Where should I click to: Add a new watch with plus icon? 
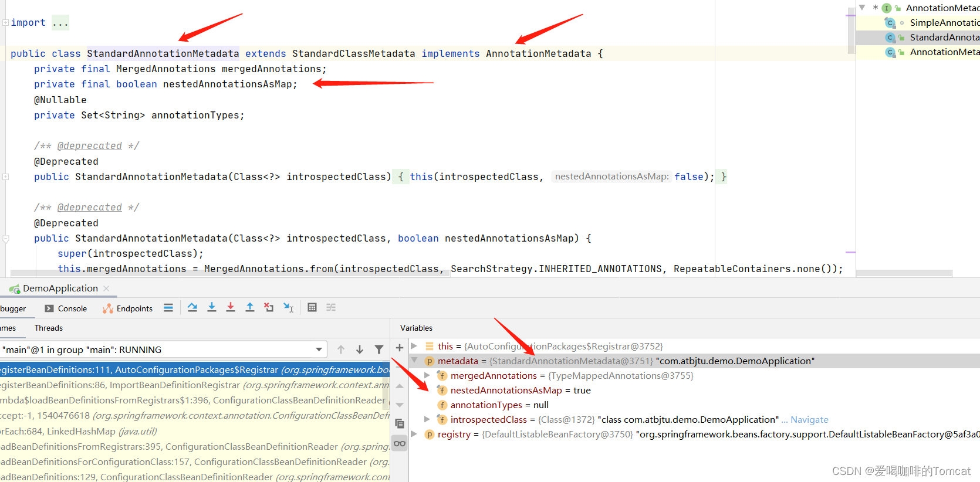pos(400,348)
